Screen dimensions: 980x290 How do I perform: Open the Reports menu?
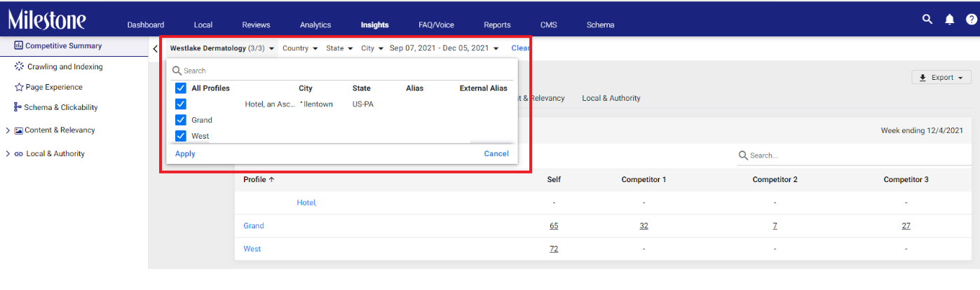pos(497,25)
